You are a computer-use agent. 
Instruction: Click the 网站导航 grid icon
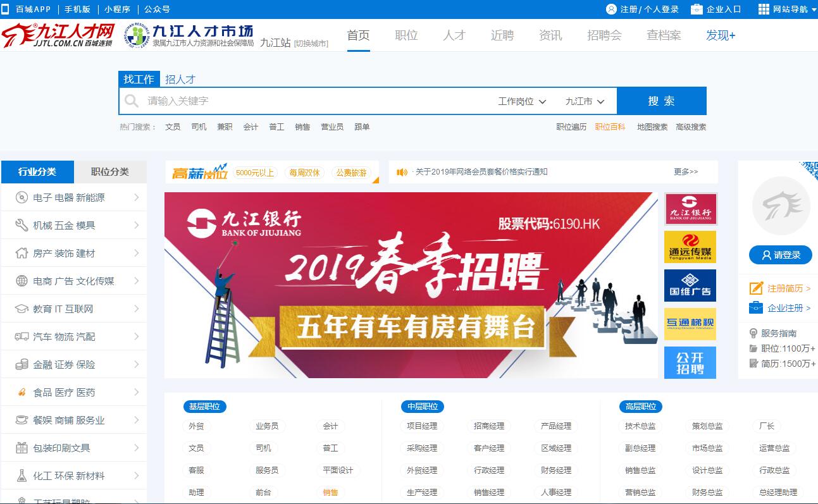[764, 9]
